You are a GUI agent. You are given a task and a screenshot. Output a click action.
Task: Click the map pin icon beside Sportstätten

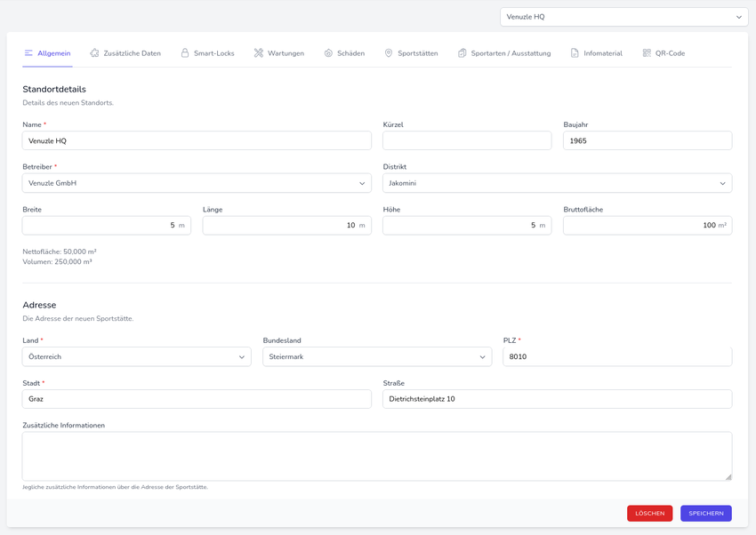click(389, 53)
